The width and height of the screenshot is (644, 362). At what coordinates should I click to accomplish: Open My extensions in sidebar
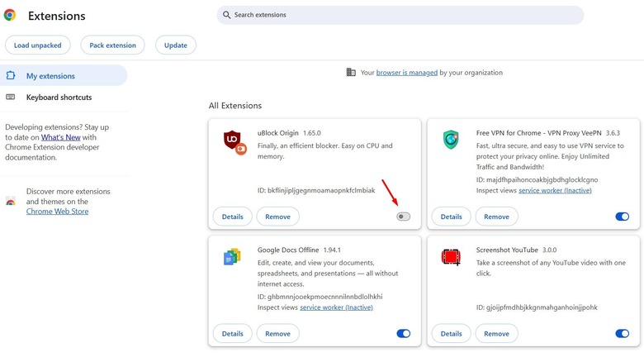point(50,76)
